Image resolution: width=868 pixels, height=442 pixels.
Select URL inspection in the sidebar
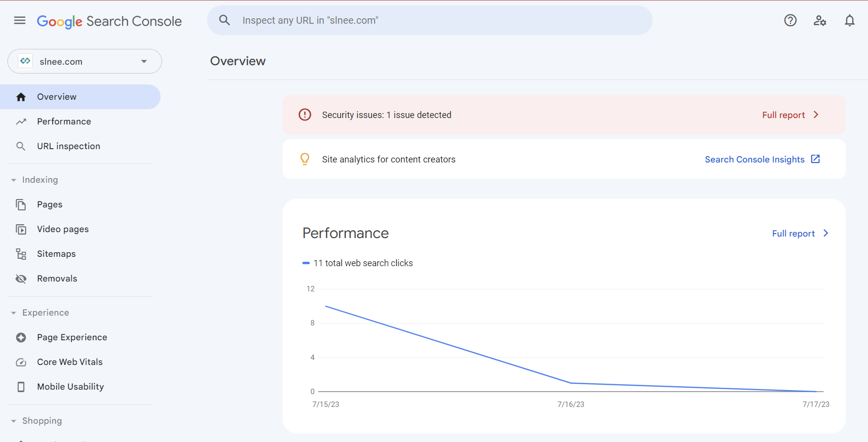(x=68, y=146)
